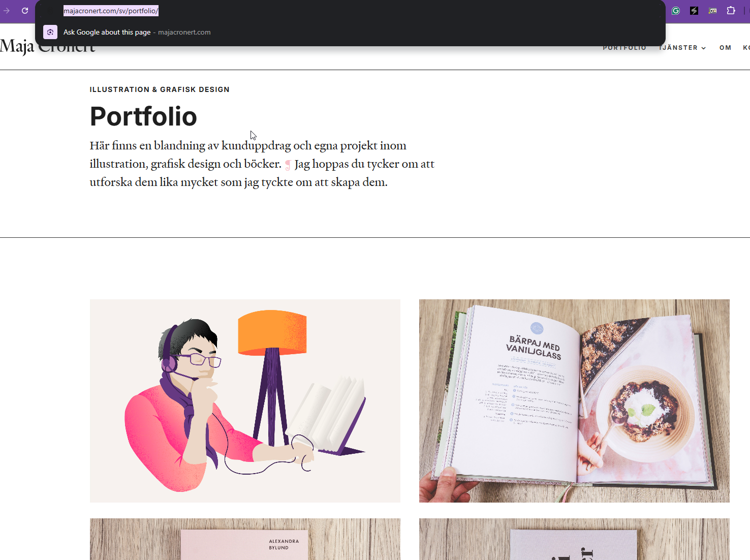The image size is (750, 560).
Task: Open the Portfolio navigation link
Action: [624, 48]
